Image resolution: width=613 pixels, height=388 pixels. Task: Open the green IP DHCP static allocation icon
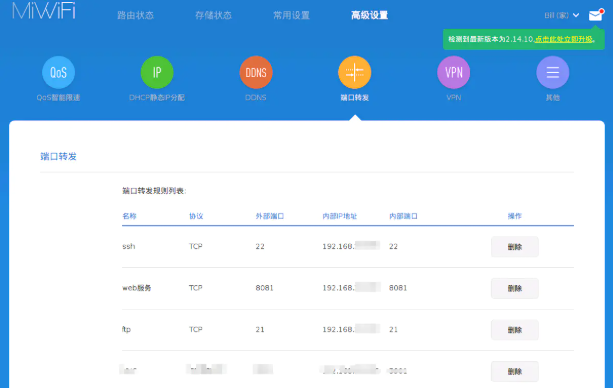pos(157,72)
